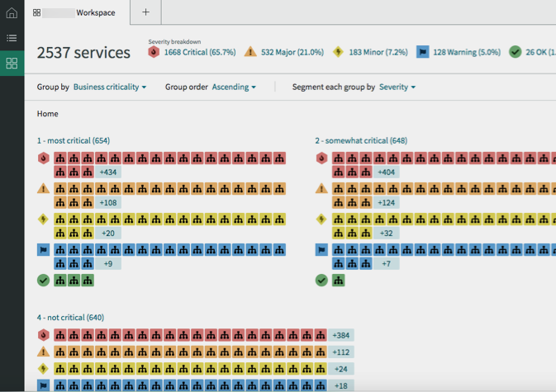Click the Home breadcrumb
Screen dimensions: 556x392
(x=48, y=114)
